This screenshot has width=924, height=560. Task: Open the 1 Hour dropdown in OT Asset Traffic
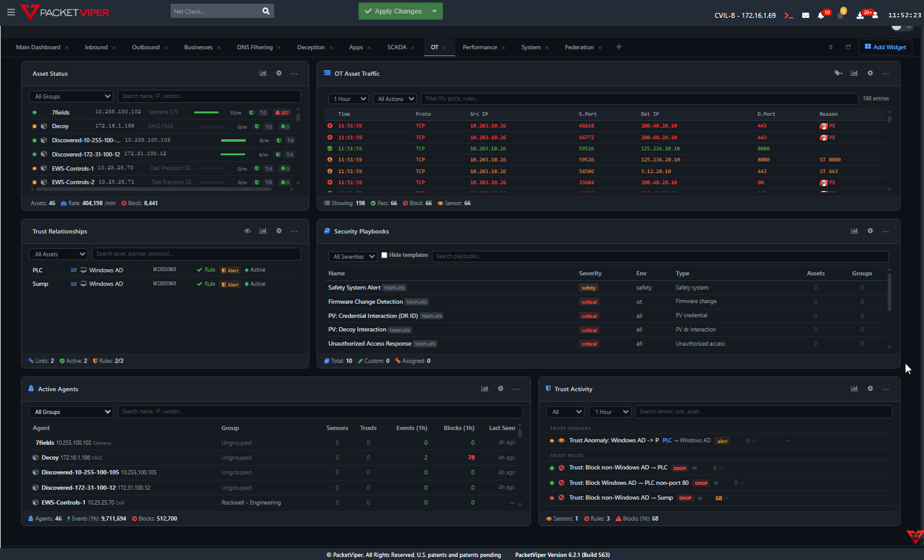(x=348, y=99)
